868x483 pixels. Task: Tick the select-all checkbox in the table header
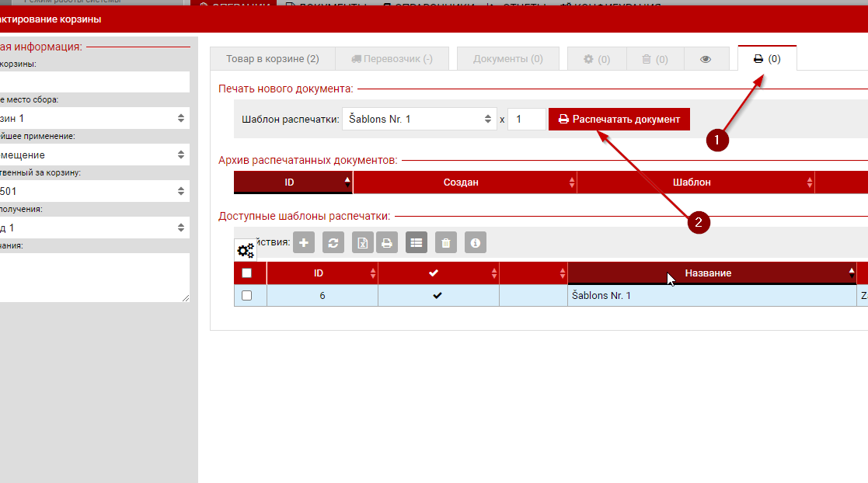[x=247, y=273]
